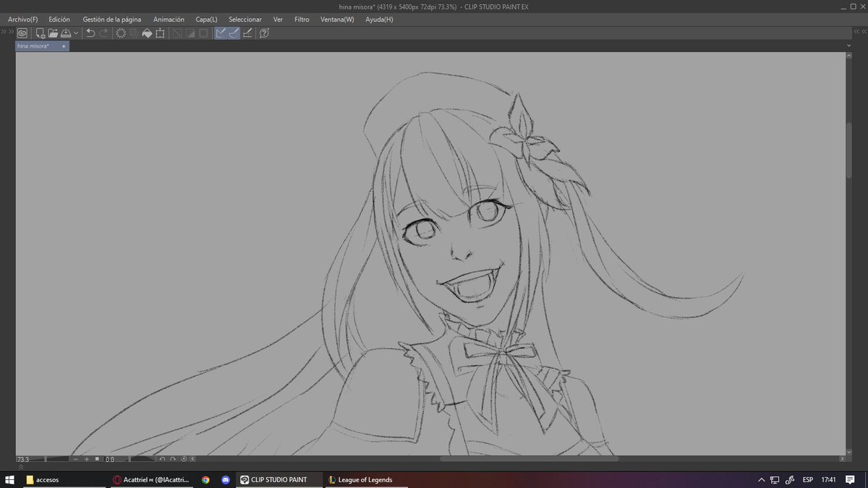Viewport: 868px width, 488px height.
Task: Click the Invert Selection toolbar icon
Action: [x=190, y=33]
